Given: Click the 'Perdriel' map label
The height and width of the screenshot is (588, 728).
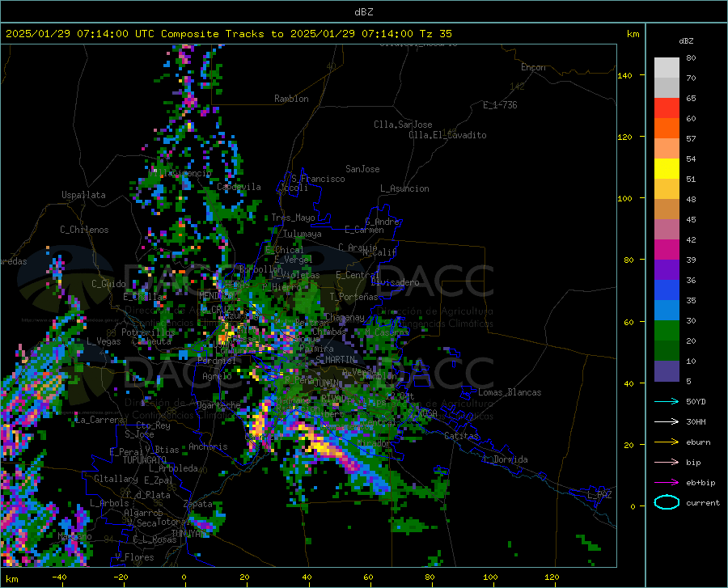Looking at the screenshot, I should pyautogui.click(x=217, y=360).
